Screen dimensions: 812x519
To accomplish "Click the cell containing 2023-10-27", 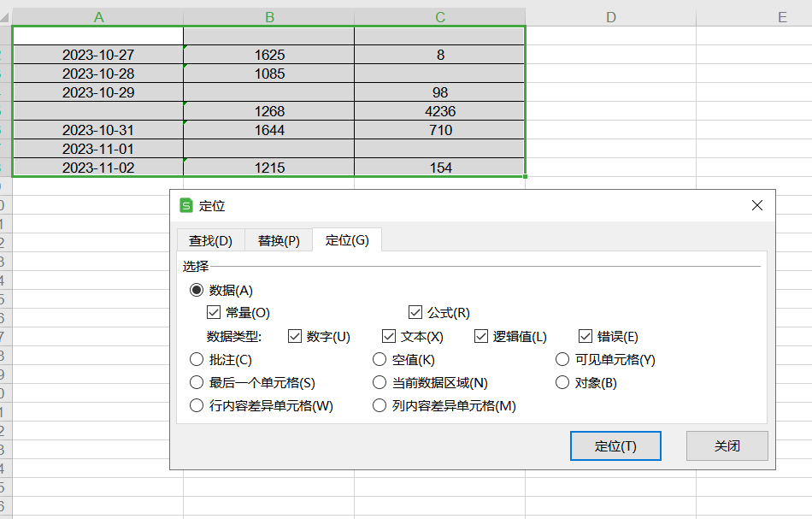I will 98,55.
